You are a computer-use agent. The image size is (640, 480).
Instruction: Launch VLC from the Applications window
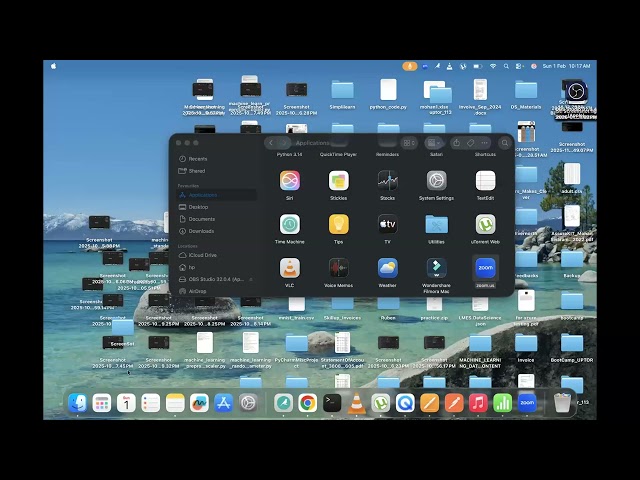pyautogui.click(x=289, y=268)
